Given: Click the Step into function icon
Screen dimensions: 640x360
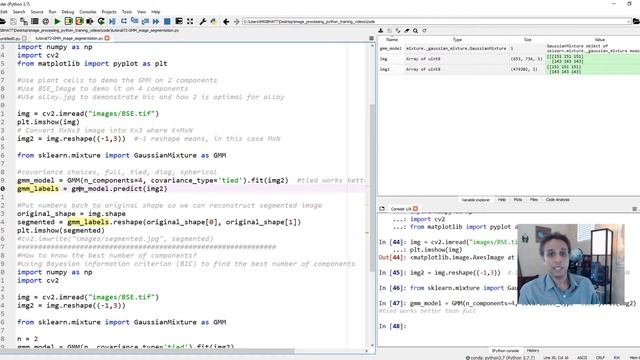Looking at the screenshot, I should [x=134, y=21].
